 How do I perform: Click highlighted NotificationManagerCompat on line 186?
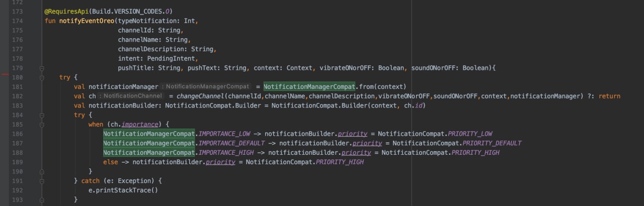coord(149,134)
